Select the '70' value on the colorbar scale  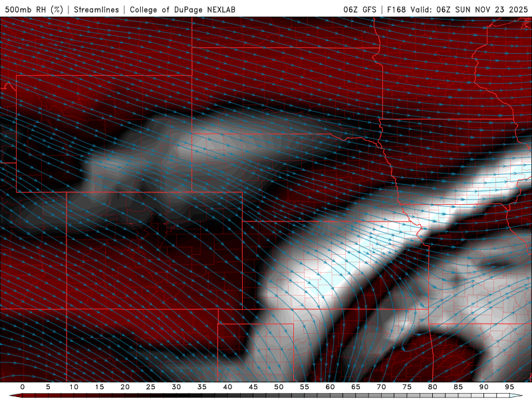tap(381, 387)
